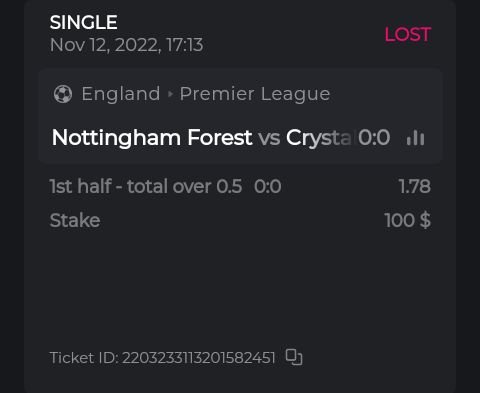Click the 0:0 first half result beside selection
The height and width of the screenshot is (393, 480).
tap(268, 186)
